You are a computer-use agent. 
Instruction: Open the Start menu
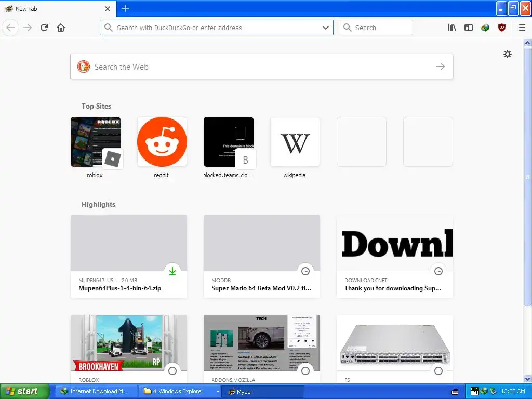click(x=25, y=391)
